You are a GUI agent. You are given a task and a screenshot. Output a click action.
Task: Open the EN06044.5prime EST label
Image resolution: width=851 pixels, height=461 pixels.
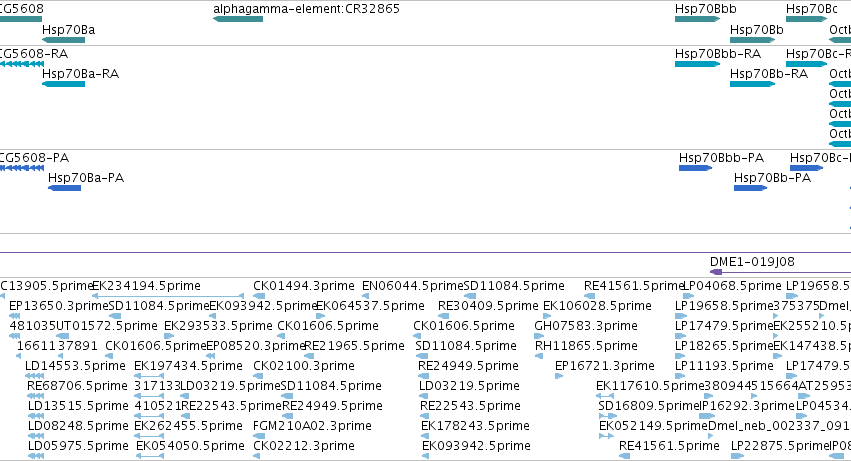412,286
